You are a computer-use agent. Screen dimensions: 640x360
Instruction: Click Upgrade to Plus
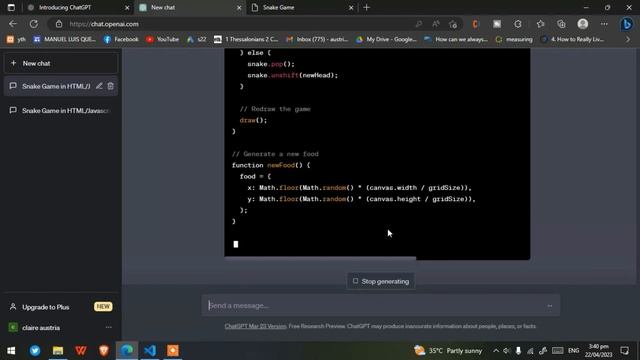click(61, 307)
